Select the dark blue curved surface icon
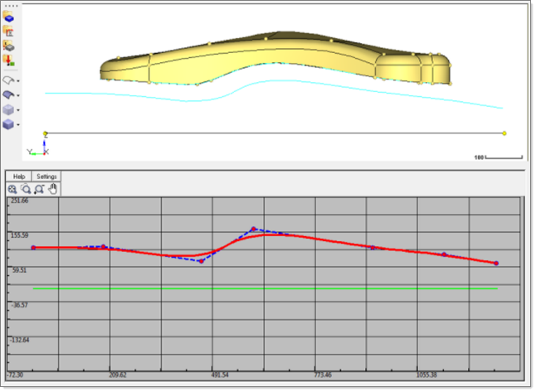The width and height of the screenshot is (536, 392). (8, 94)
